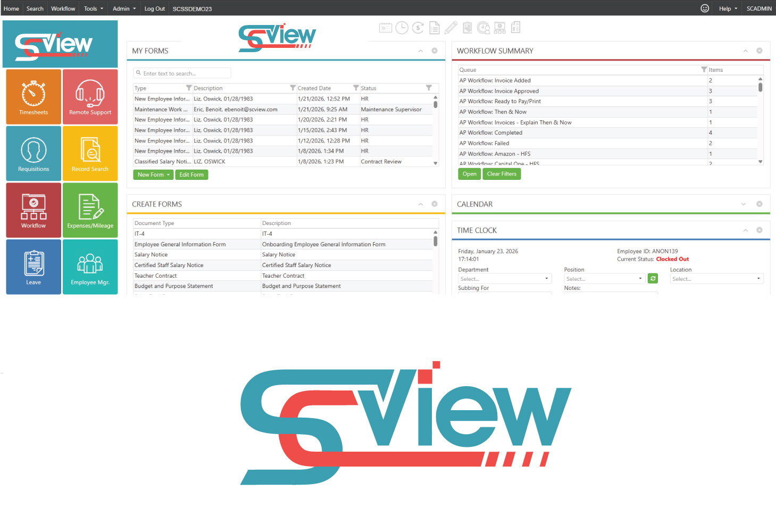Filter the Queue column in Workflow Summary

click(x=704, y=70)
